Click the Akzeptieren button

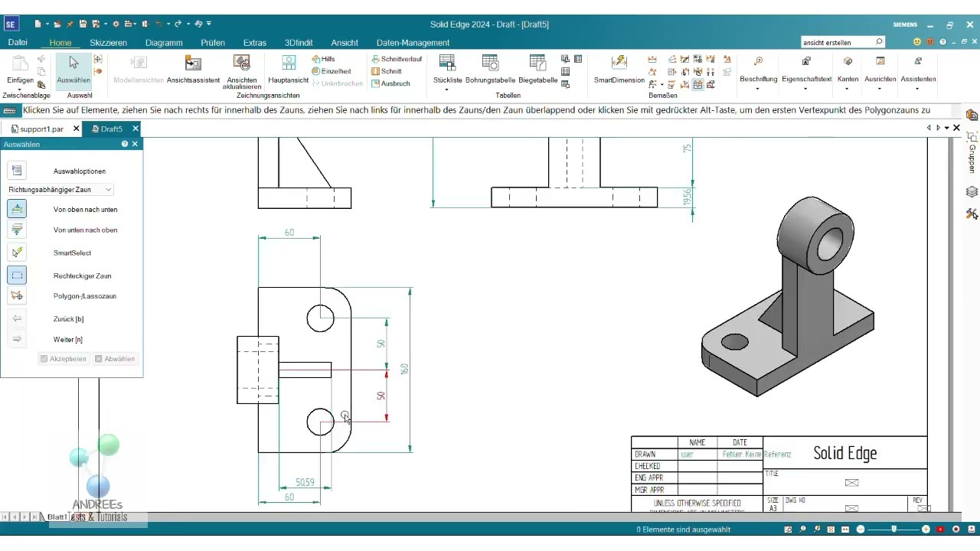(x=64, y=359)
